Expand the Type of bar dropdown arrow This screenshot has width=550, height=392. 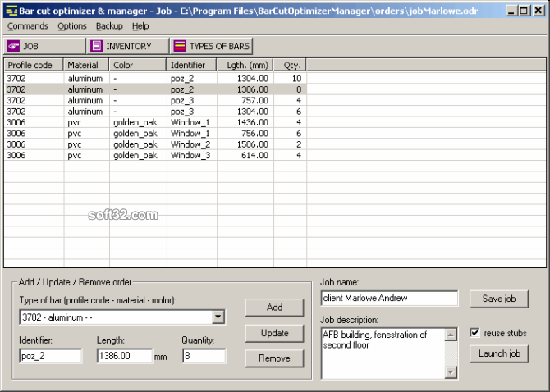(218, 317)
